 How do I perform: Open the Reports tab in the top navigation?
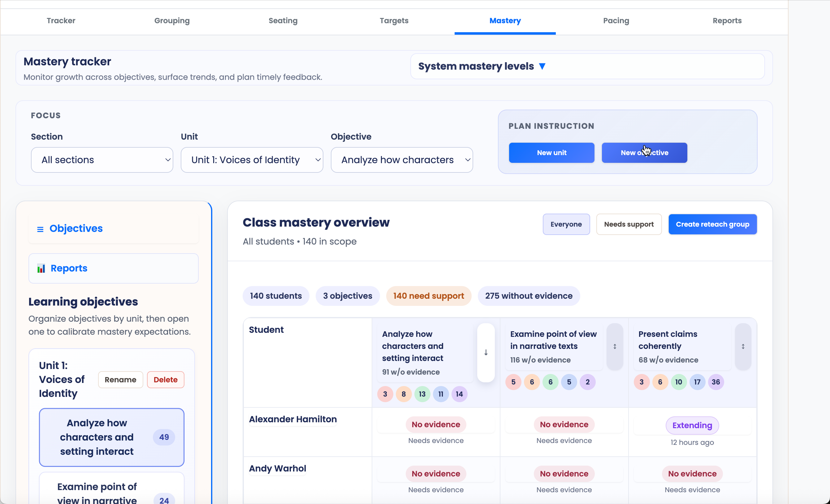(x=727, y=20)
